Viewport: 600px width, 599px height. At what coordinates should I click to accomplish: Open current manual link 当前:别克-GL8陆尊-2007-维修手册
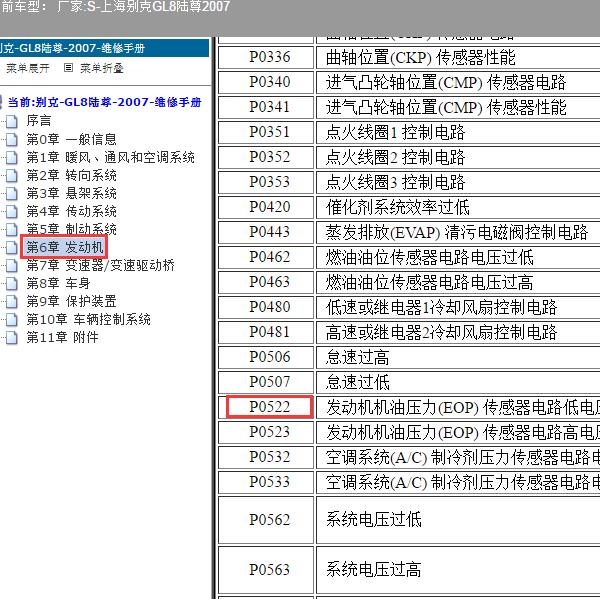[104, 102]
